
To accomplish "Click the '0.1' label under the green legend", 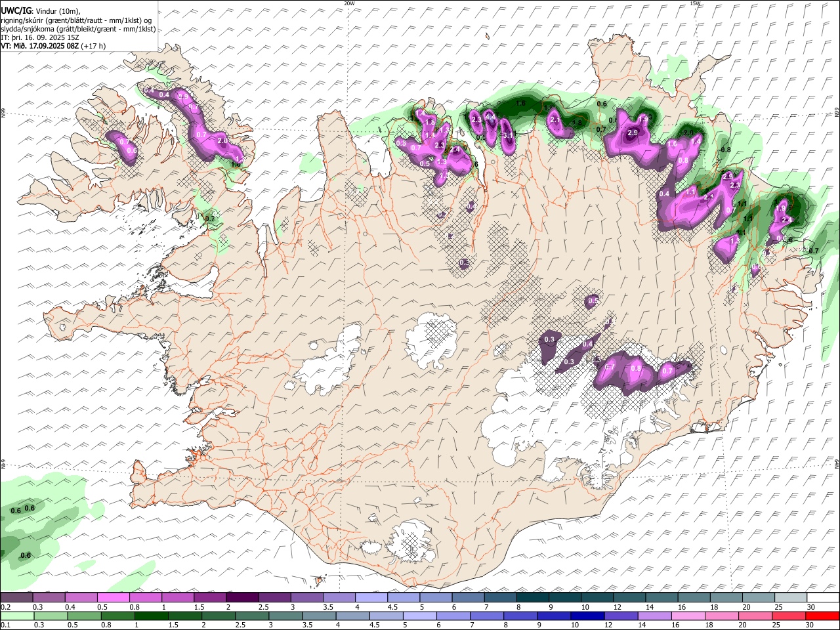I will pyautogui.click(x=5, y=625).
